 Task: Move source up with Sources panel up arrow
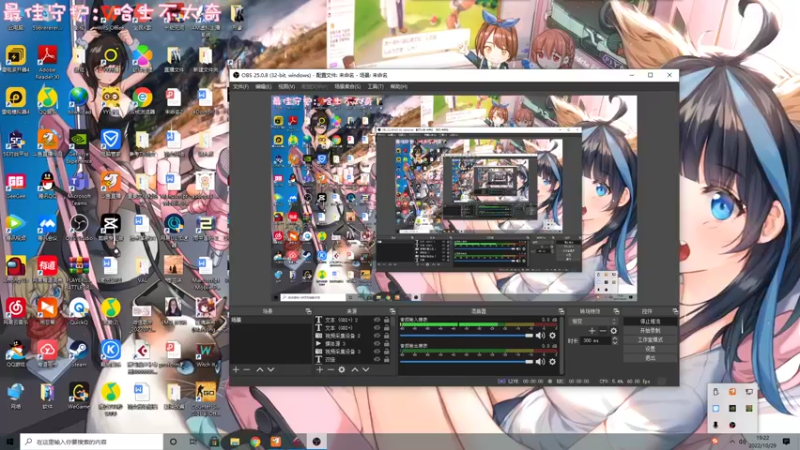355,369
